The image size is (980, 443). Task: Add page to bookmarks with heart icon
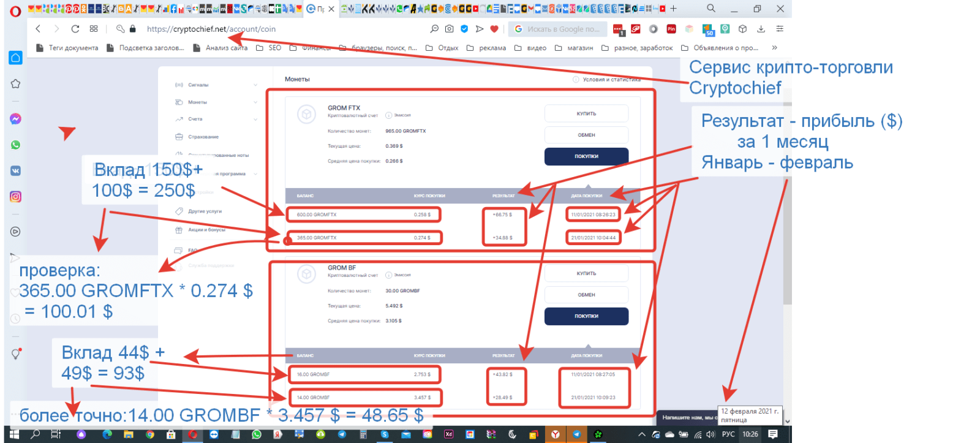(494, 29)
